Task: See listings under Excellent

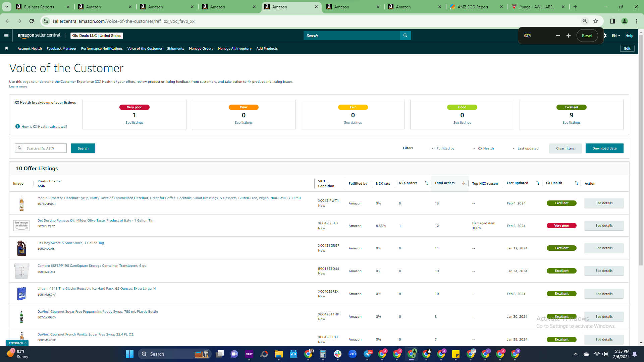Action: pyautogui.click(x=572, y=123)
